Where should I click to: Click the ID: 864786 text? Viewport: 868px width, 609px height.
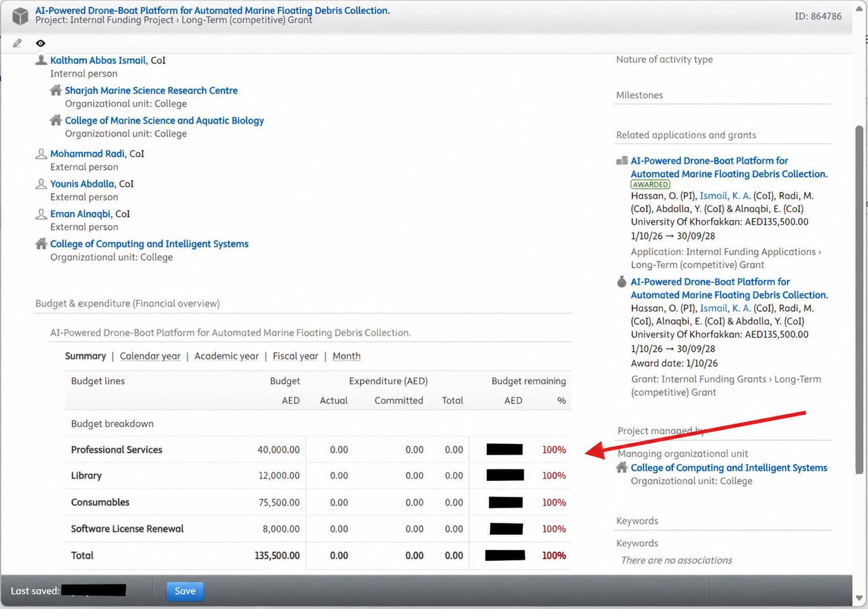pyautogui.click(x=818, y=16)
